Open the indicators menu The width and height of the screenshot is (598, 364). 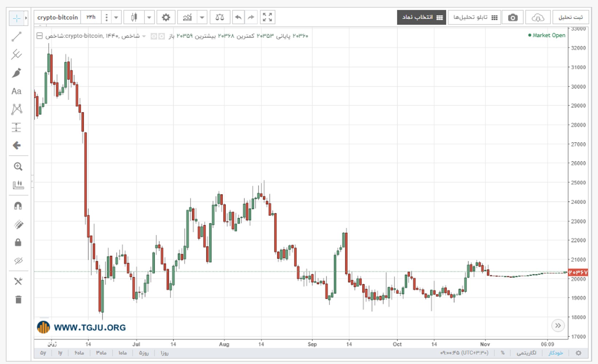point(187,17)
